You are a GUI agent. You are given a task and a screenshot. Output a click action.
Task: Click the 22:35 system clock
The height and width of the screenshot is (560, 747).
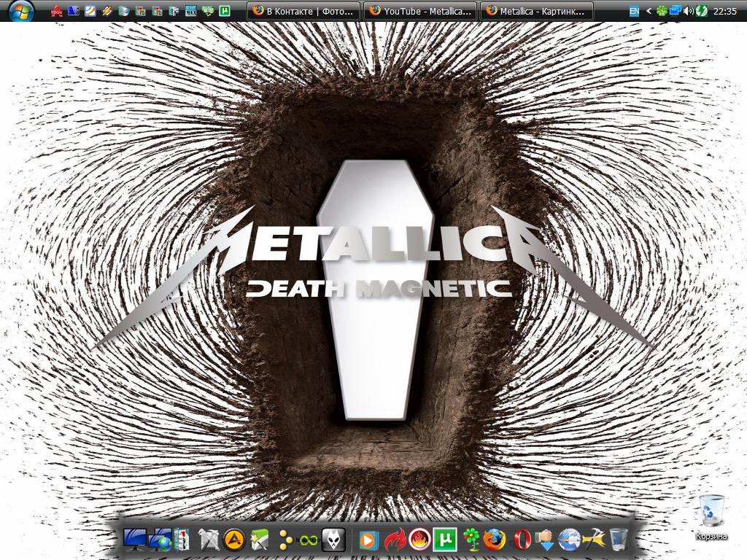725,11
